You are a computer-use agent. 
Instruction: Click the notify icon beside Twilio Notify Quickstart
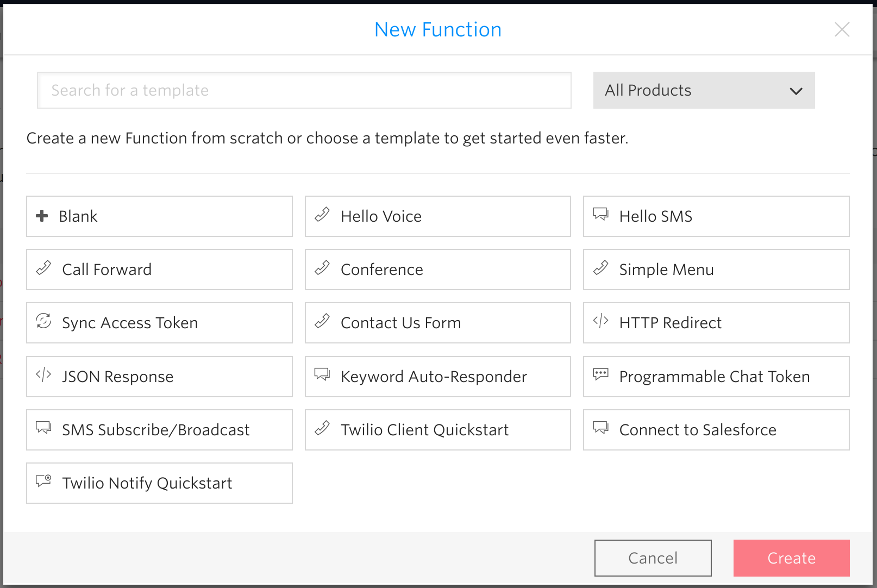(x=43, y=481)
